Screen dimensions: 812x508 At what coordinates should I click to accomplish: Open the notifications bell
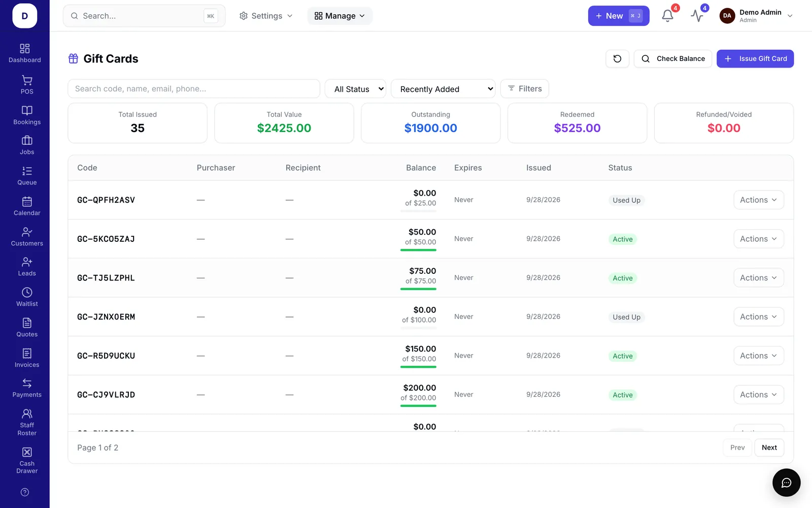(x=667, y=16)
